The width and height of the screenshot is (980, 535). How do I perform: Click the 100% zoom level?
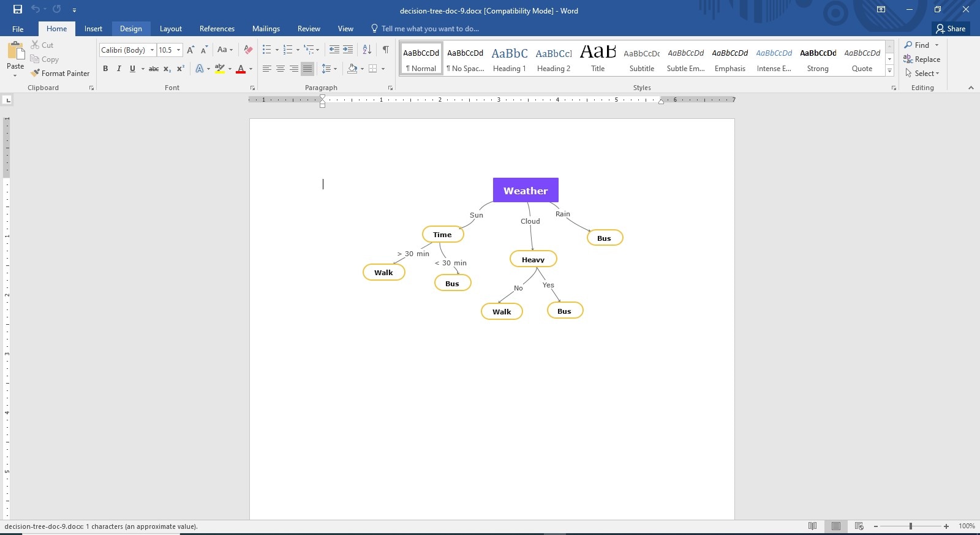[967, 526]
